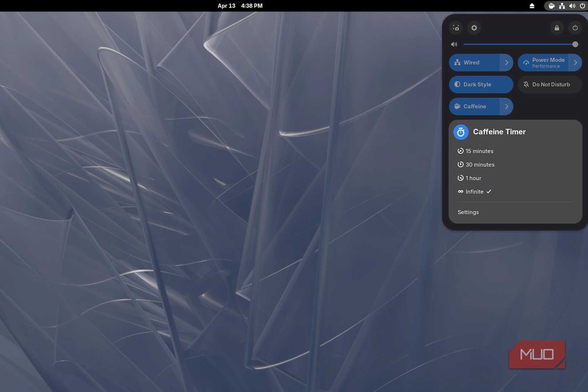Mute sound using the speaker icon beside the slider
The height and width of the screenshot is (392, 588).
pos(454,45)
